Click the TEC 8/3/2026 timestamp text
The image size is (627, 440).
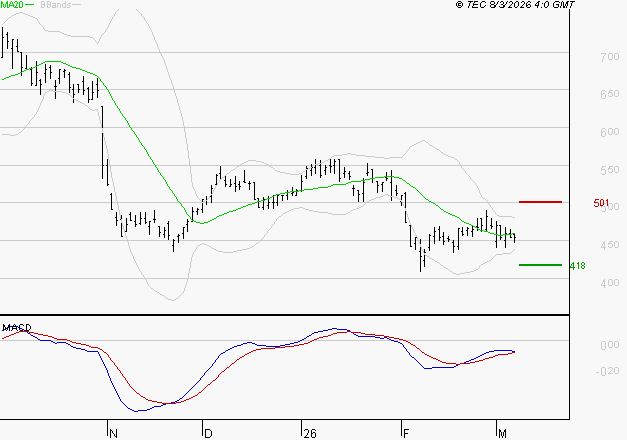515,5
